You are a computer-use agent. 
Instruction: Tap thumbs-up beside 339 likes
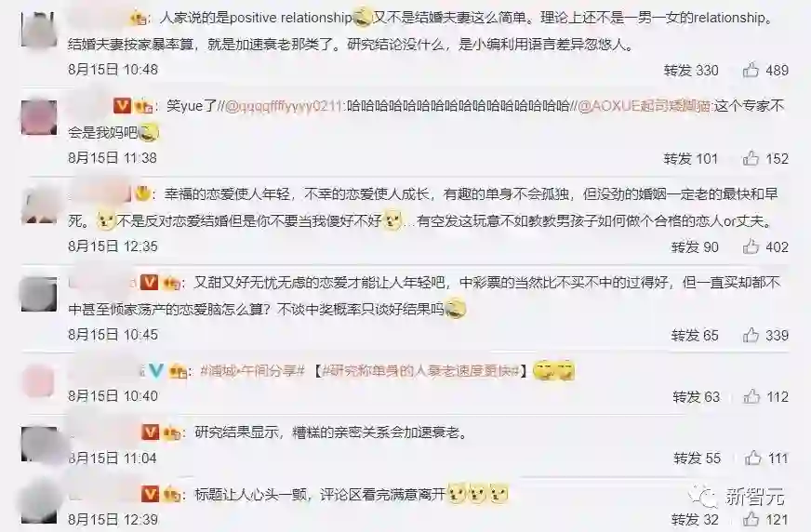point(751,335)
